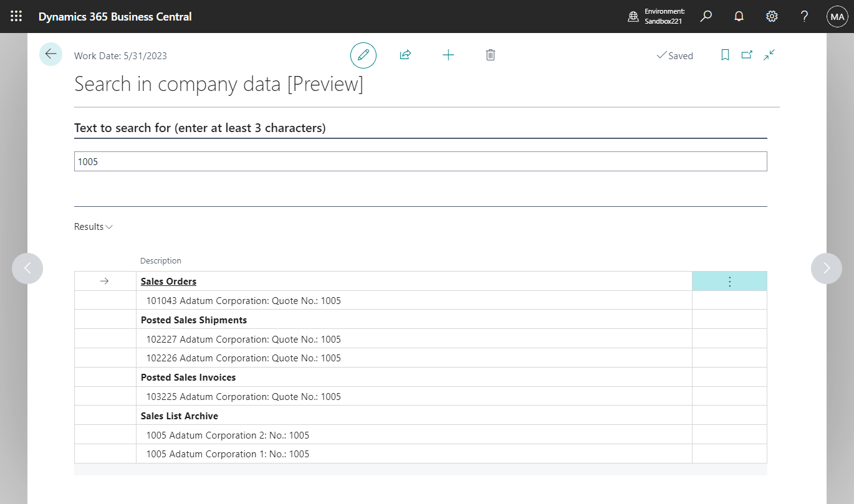Open the MA account avatar menu
This screenshot has height=504, width=854.
click(x=837, y=16)
